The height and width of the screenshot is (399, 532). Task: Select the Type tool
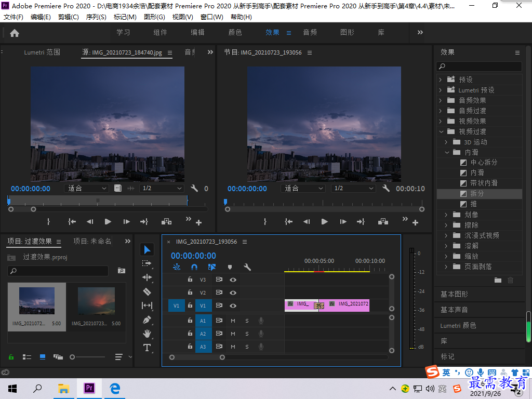[147, 348]
